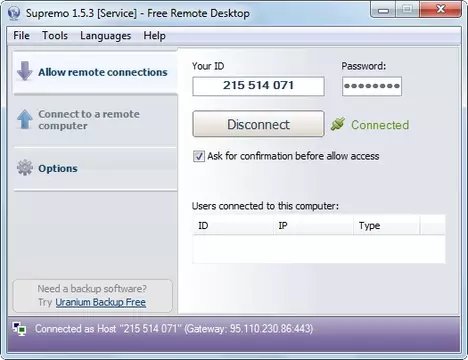Click the Password field

372,86
